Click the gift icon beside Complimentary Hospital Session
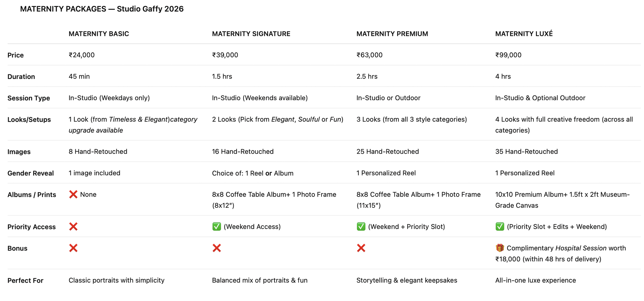Screen dimensions: 644x301 point(499,248)
